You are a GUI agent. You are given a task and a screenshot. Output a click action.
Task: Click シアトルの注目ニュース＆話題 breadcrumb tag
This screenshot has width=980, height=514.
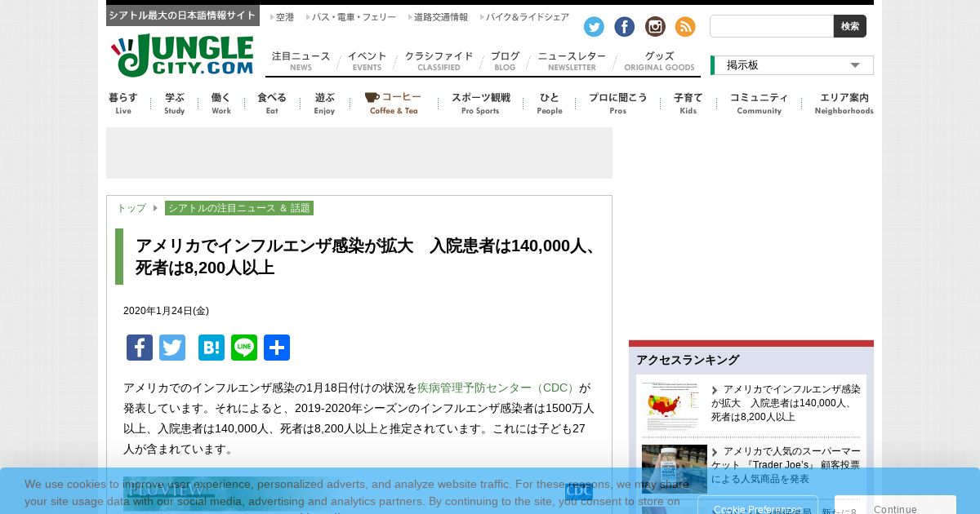click(239, 208)
